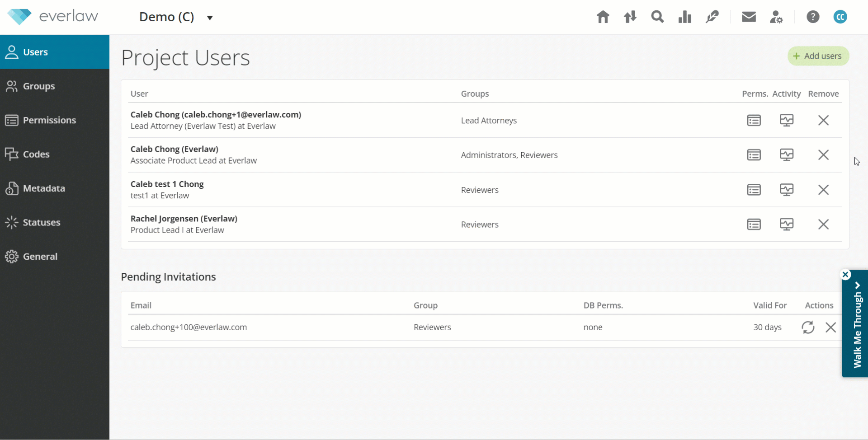Open the case building tool icon
Viewport: 868px width, 440px height.
click(x=712, y=17)
